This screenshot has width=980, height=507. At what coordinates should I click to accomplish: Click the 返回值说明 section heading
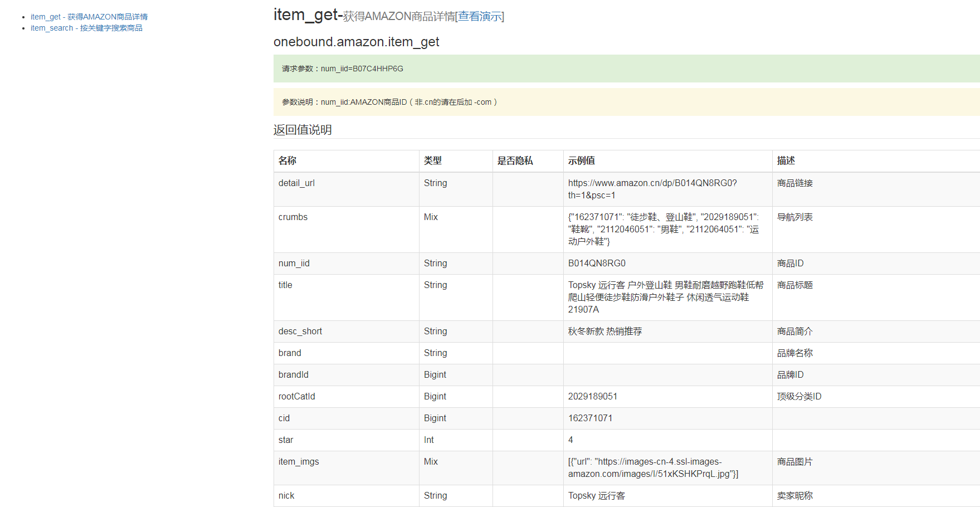[x=303, y=129]
